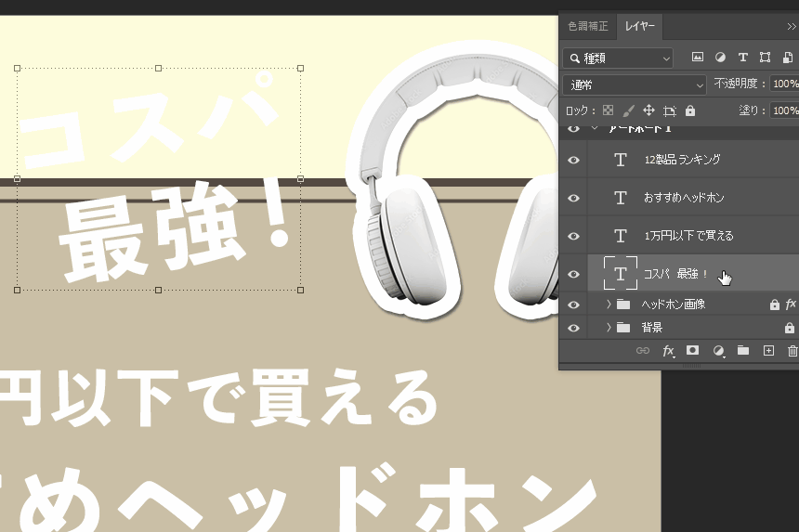The image size is (799, 532).
Task: Create new adjustment layer icon
Action: [x=718, y=351]
